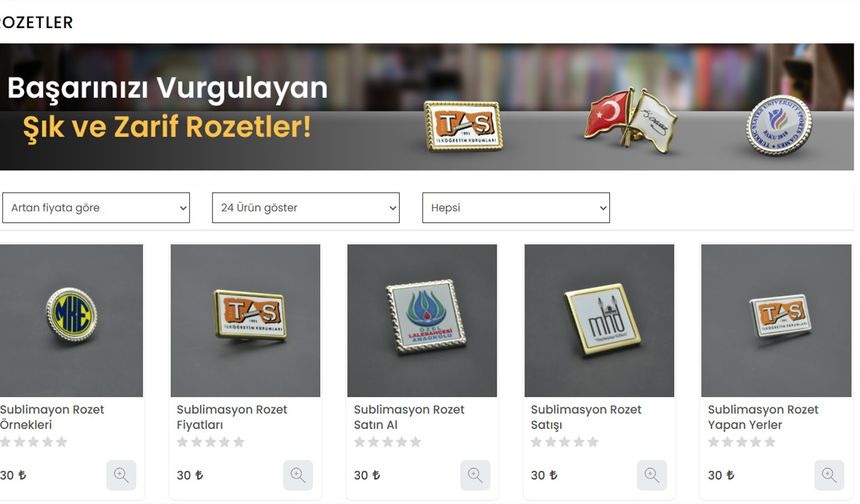Open the Lalebahçesi badge product image
The height and width of the screenshot is (504, 860).
[x=422, y=320]
